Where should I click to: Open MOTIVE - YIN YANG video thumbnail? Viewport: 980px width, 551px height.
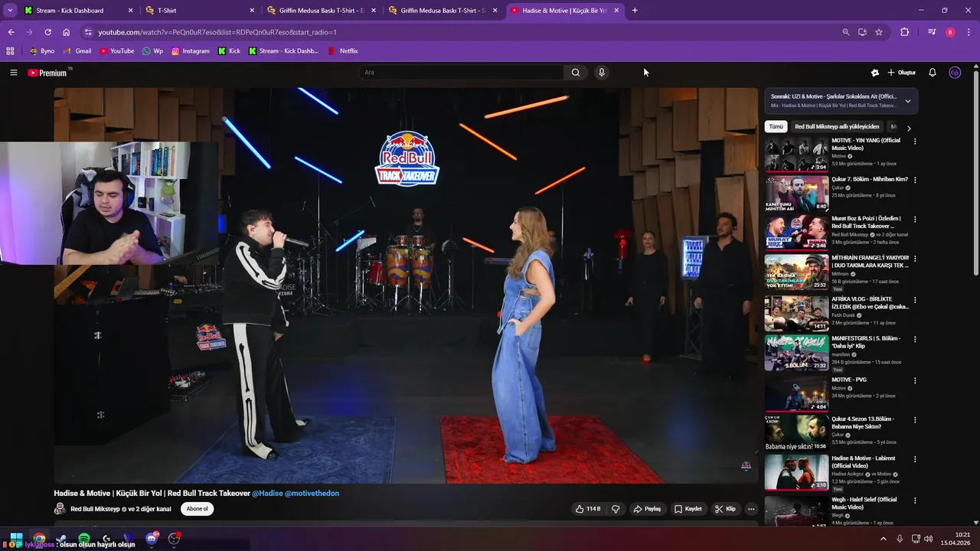796,154
